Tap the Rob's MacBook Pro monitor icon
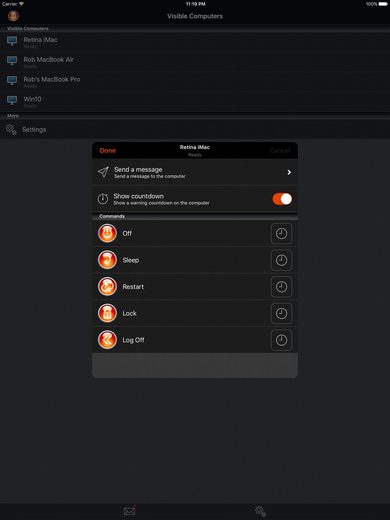The width and height of the screenshot is (390, 520). [12, 80]
